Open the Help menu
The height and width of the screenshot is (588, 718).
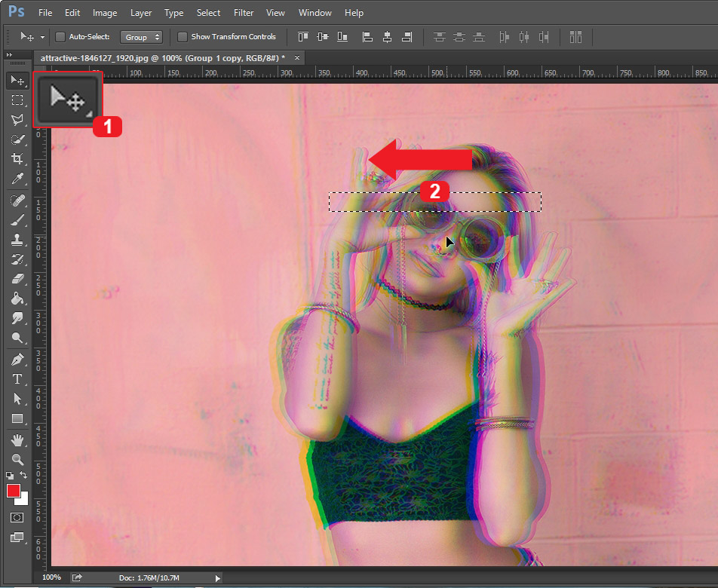pyautogui.click(x=354, y=13)
